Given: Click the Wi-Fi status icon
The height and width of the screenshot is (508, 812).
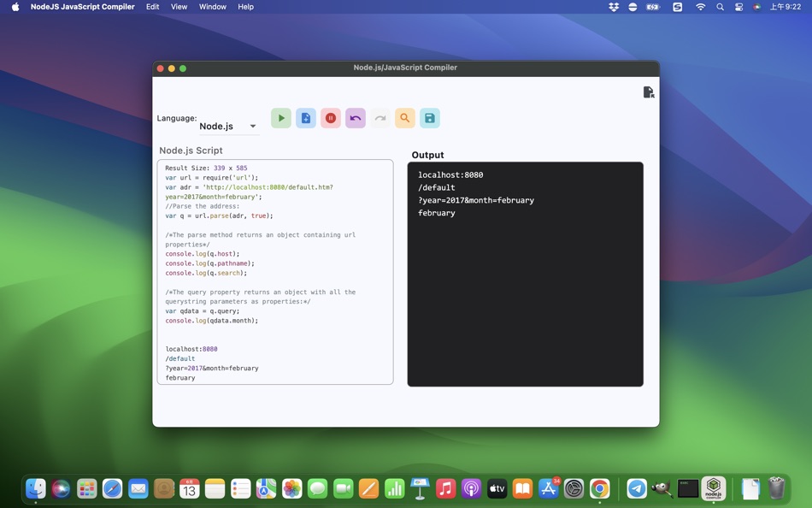Looking at the screenshot, I should point(700,7).
